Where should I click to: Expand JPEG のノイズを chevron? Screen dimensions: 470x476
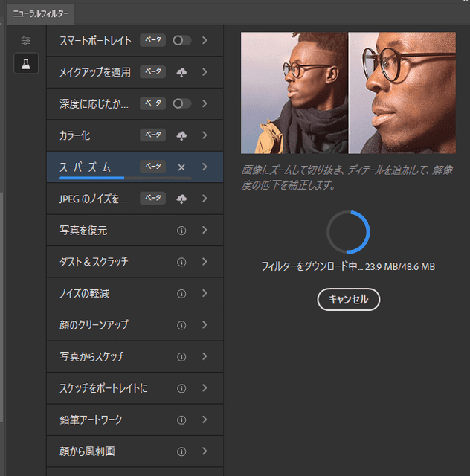[205, 199]
